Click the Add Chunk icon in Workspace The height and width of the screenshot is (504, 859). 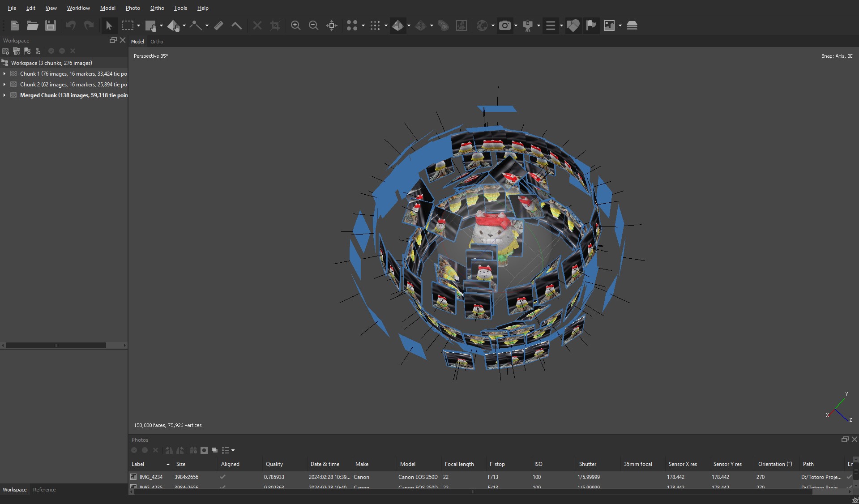[x=6, y=51]
